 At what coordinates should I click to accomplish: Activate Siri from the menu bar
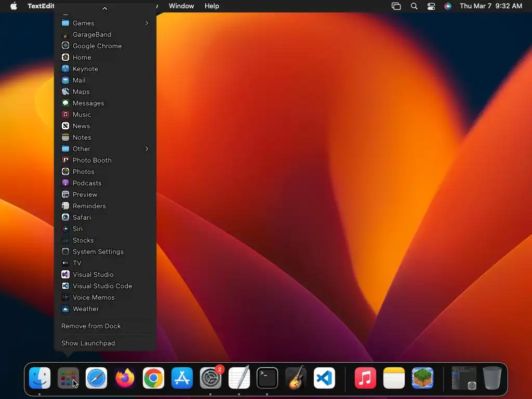[448, 6]
